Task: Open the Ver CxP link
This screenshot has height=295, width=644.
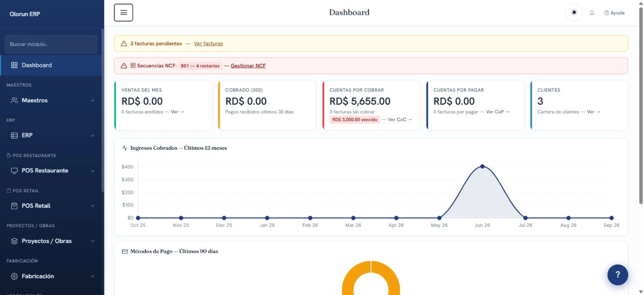Action: coord(498,112)
